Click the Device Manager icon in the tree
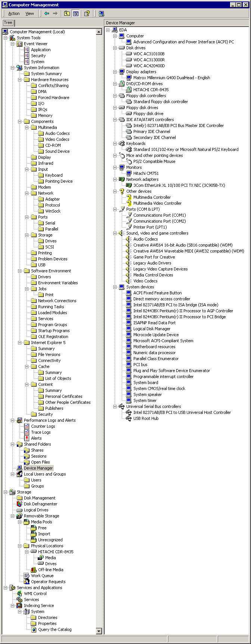 [x=19, y=468]
